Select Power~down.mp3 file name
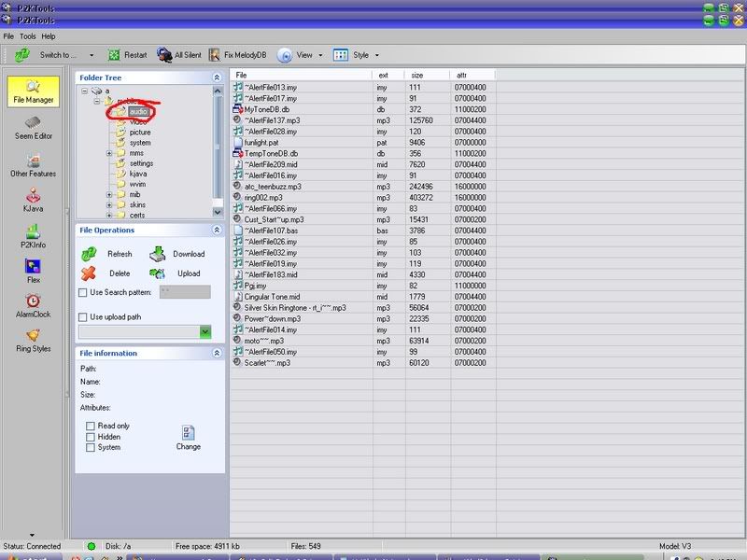Screen dimensions: 747x560 (273, 318)
